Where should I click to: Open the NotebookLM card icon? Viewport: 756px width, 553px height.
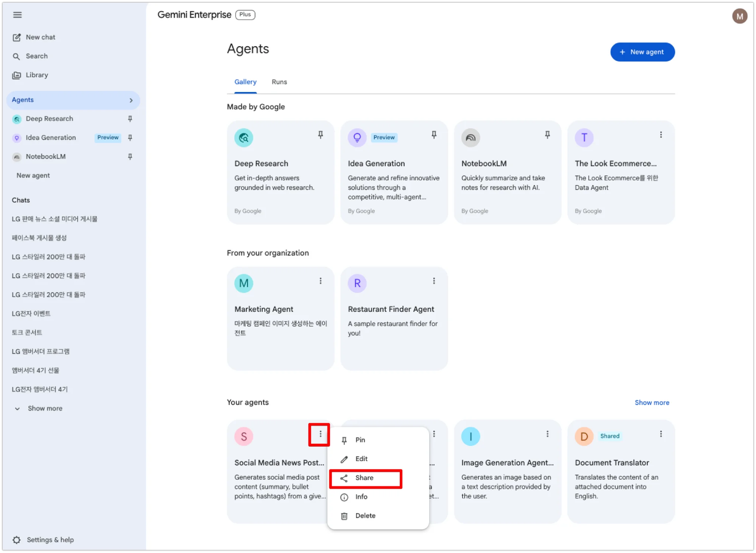(x=470, y=138)
